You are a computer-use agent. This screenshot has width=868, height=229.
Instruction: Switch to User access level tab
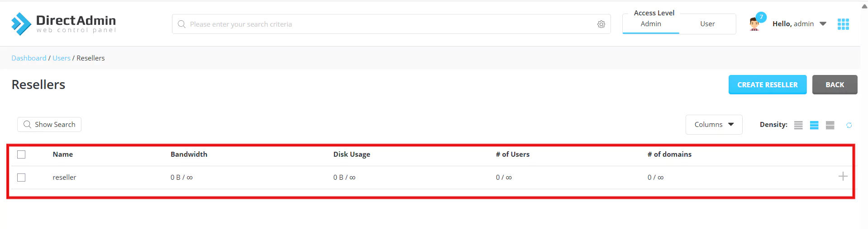707,24
